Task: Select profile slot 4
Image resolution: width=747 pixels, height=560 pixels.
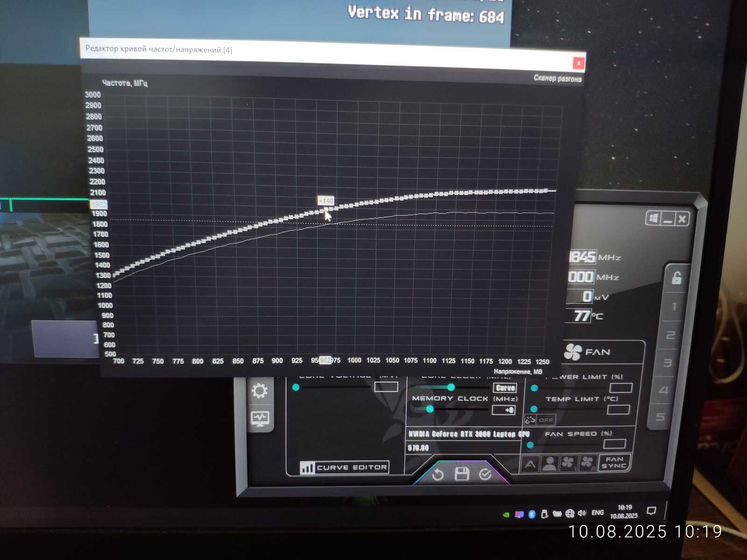Action: pyautogui.click(x=663, y=390)
